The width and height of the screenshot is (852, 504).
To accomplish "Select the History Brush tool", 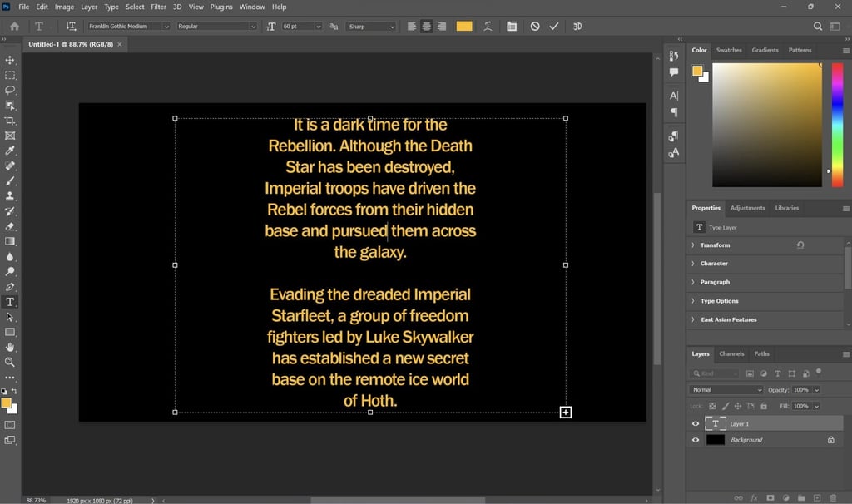I will tap(10, 211).
